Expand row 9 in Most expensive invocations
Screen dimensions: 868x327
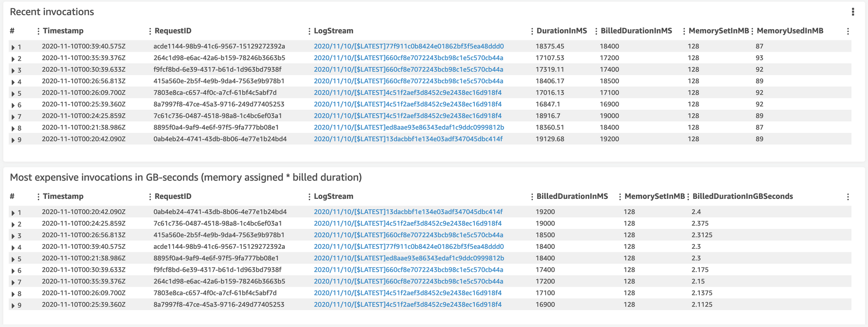pos(13,305)
